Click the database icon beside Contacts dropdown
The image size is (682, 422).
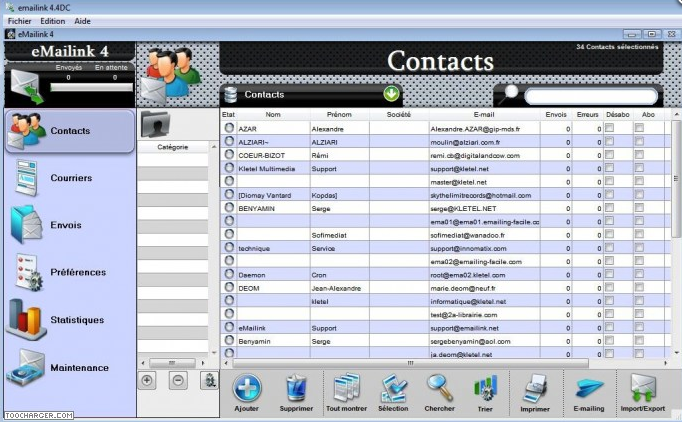pyautogui.click(x=231, y=95)
